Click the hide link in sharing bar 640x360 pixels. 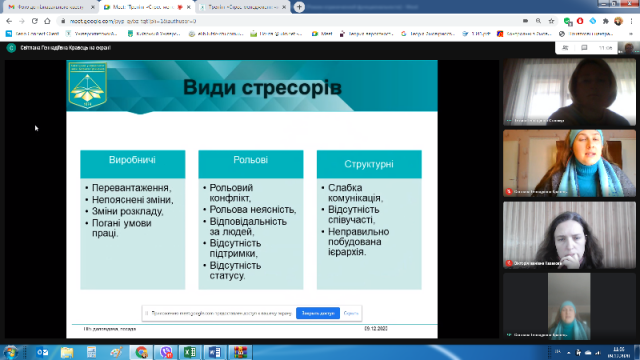pos(351,313)
